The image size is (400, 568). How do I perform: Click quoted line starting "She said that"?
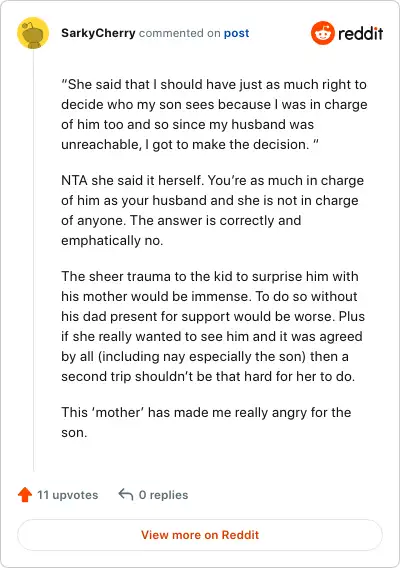tap(214, 84)
